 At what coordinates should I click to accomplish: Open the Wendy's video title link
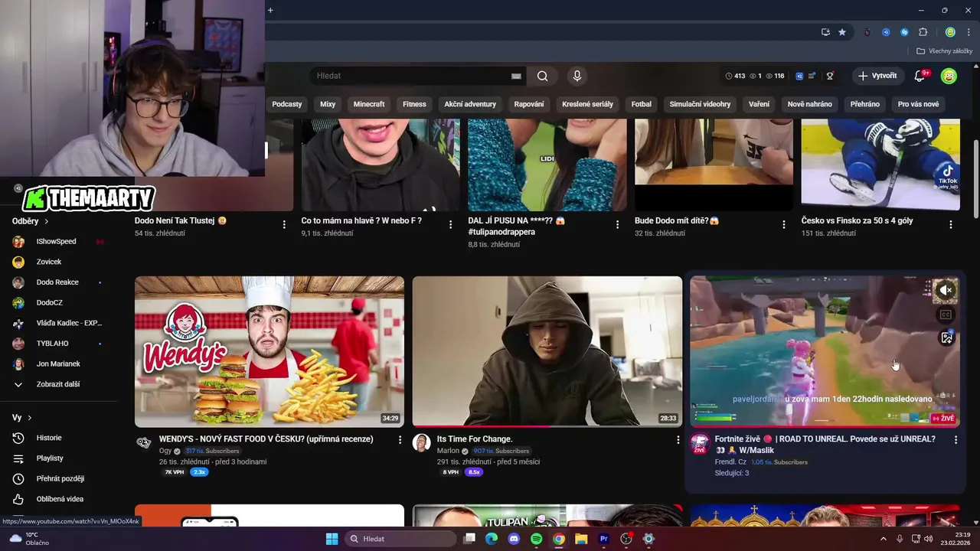tap(266, 439)
